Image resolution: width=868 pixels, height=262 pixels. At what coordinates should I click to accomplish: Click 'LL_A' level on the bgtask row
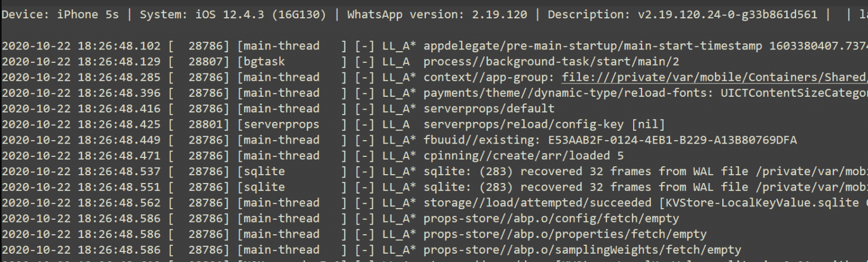[x=396, y=62]
